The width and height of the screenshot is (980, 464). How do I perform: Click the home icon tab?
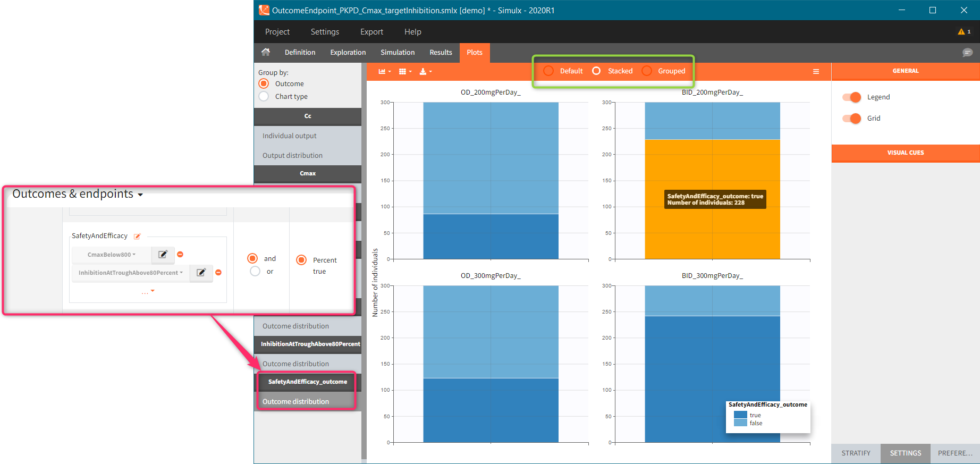coord(265,52)
